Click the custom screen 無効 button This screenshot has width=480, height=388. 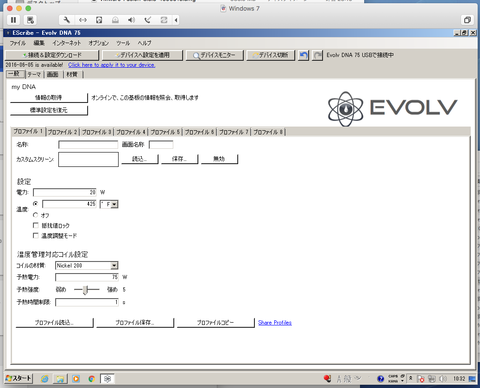pos(219,159)
